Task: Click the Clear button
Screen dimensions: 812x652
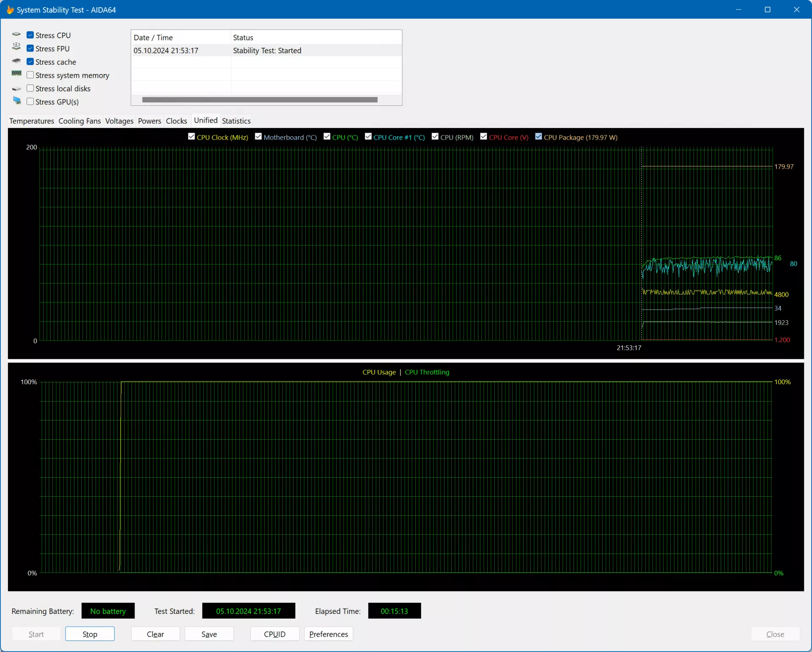Action: tap(155, 634)
